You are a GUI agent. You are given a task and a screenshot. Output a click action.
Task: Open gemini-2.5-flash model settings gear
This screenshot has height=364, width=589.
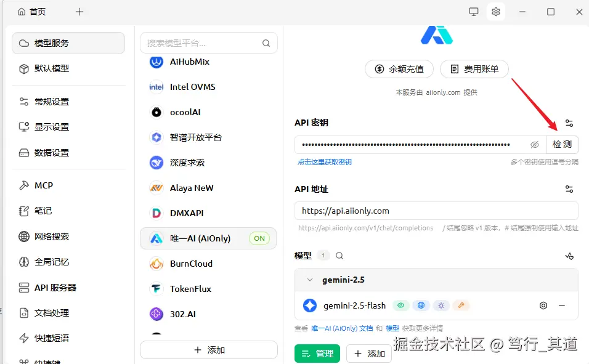pyautogui.click(x=543, y=305)
